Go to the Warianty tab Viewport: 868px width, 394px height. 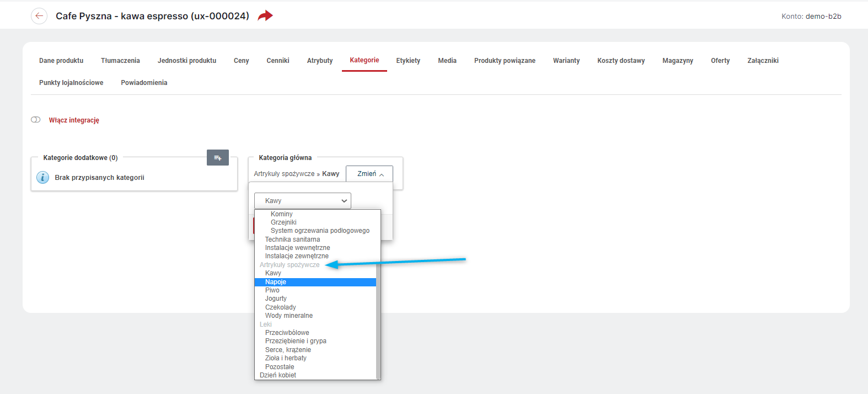[566, 61]
